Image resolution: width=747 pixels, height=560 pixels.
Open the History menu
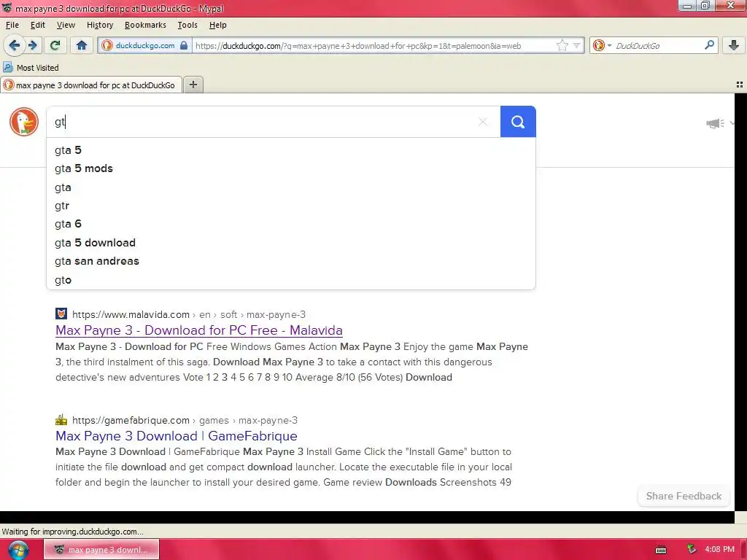(x=99, y=26)
